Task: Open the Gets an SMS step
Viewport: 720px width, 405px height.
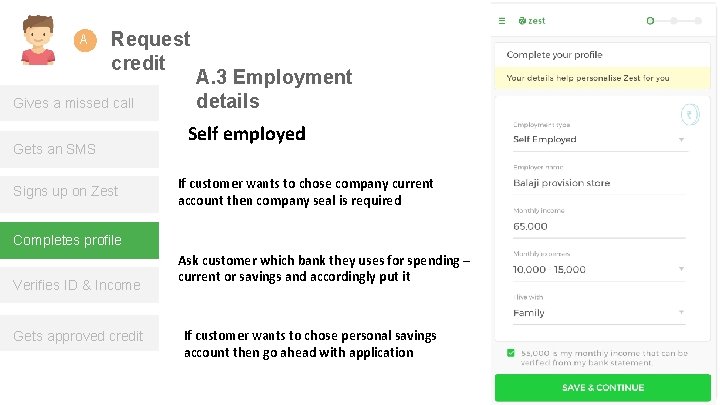Action: tap(79, 149)
